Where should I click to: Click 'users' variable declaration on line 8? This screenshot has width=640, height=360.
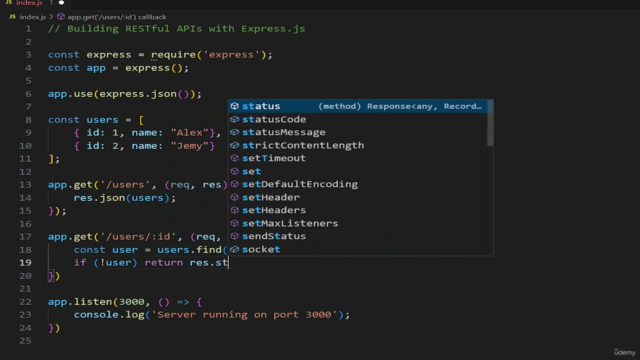pos(102,120)
